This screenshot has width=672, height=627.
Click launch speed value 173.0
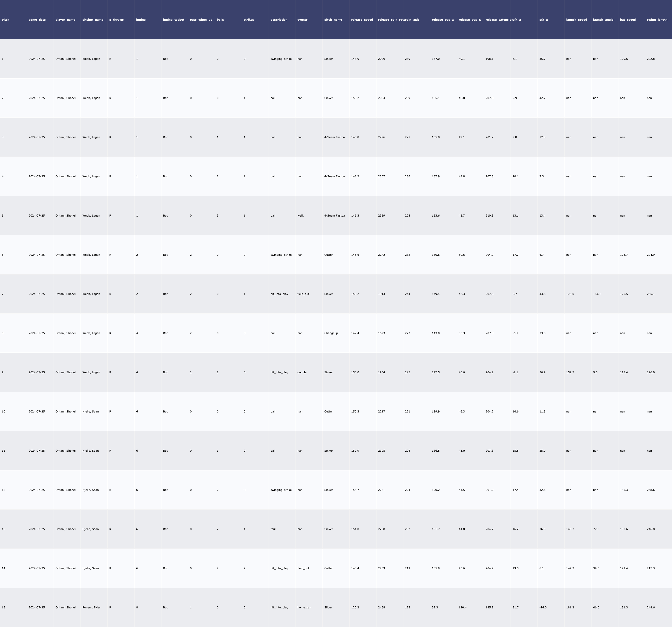pos(570,294)
